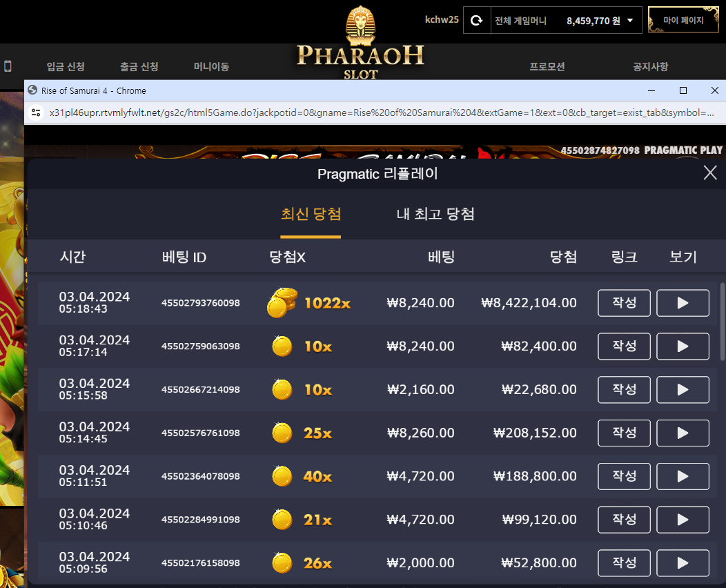Image resolution: width=726 pixels, height=588 pixels.
Task: Click 작성 button for the 21x win
Action: pos(624,520)
